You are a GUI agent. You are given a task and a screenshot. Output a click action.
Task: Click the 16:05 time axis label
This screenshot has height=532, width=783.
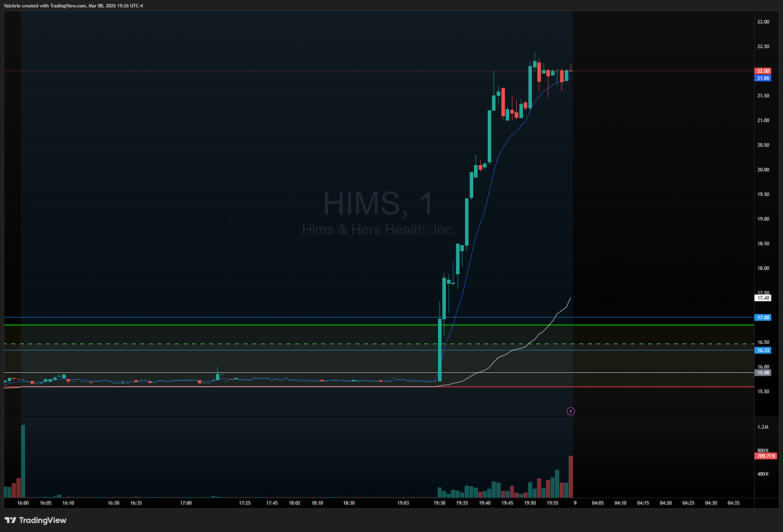[x=46, y=503]
